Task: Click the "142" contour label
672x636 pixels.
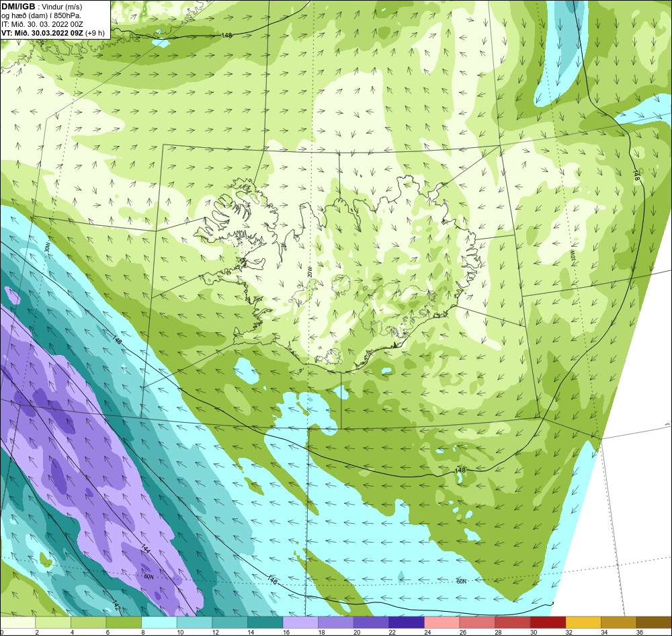Action: pyautogui.click(x=116, y=604)
